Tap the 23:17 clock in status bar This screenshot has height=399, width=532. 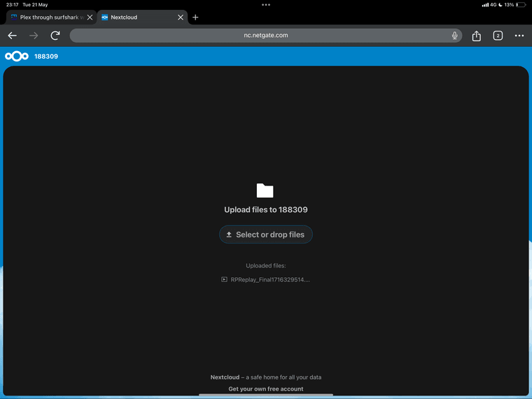[12, 5]
